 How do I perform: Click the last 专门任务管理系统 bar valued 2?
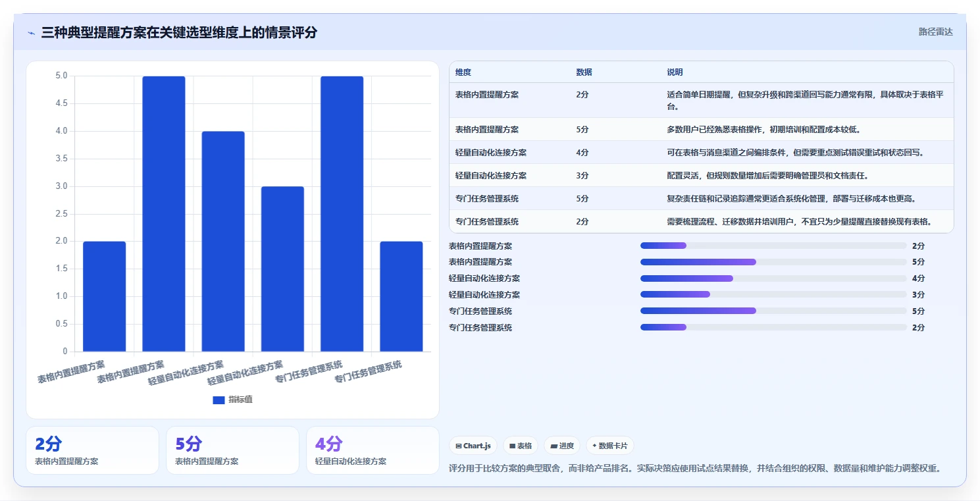point(401,296)
